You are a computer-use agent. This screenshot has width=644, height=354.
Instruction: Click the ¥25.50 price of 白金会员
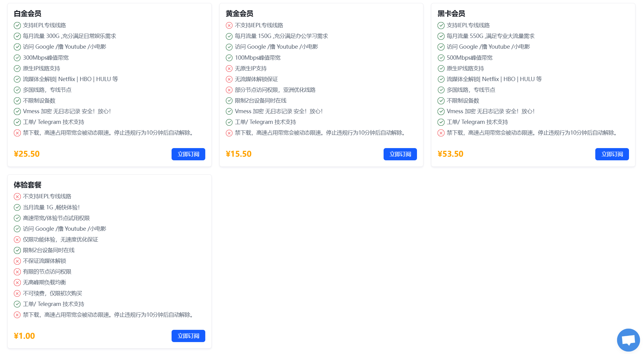click(x=26, y=154)
